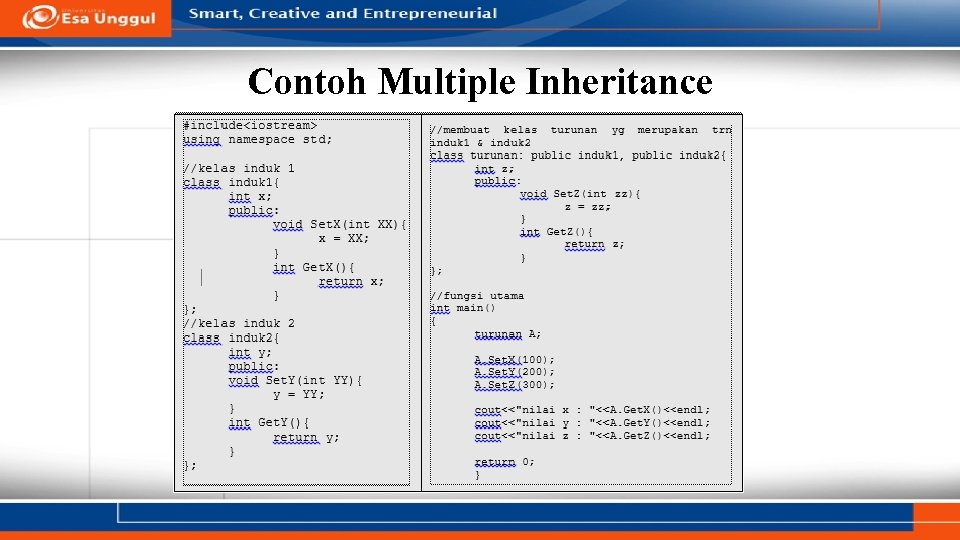Click the Esa Unggul logo
This screenshot has width=960, height=540.
tap(89, 17)
